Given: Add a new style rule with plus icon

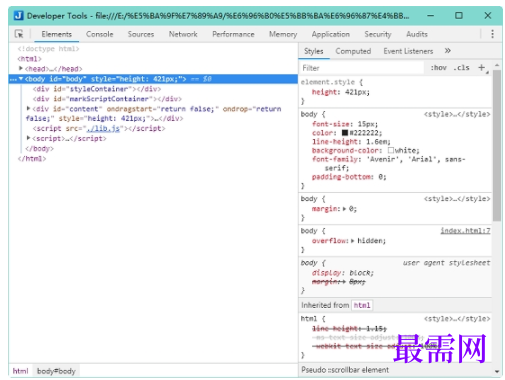Looking at the screenshot, I should pyautogui.click(x=481, y=68).
